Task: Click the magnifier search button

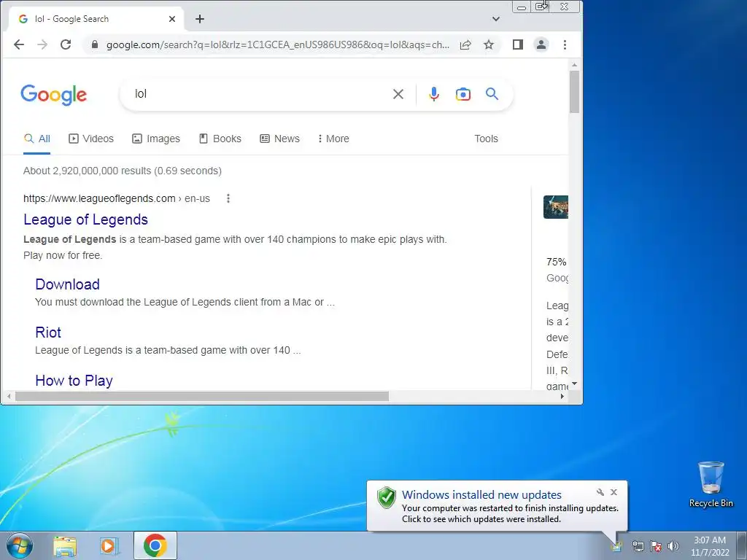Action: tap(492, 94)
